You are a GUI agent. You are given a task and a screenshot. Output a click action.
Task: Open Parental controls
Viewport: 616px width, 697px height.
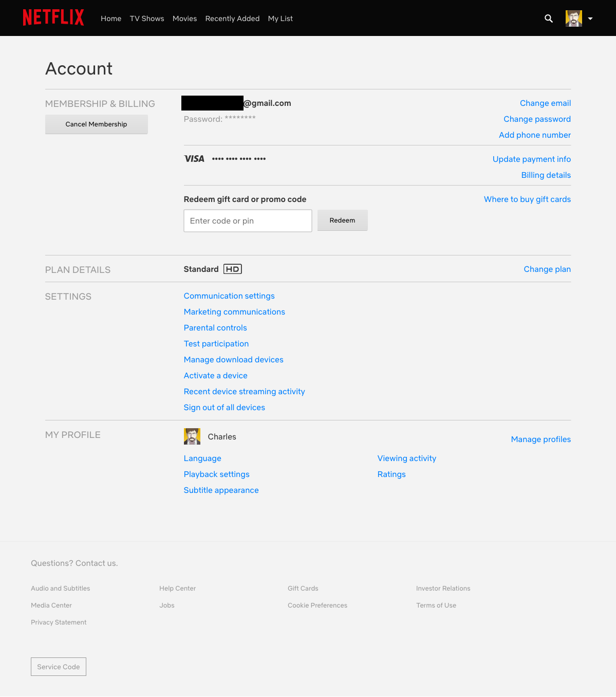[x=215, y=328]
